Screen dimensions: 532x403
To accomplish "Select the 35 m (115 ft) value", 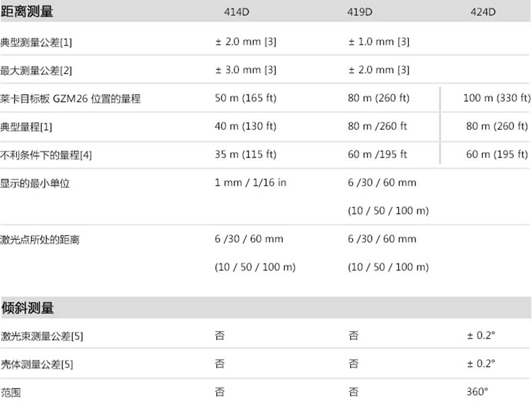I will point(245,154).
